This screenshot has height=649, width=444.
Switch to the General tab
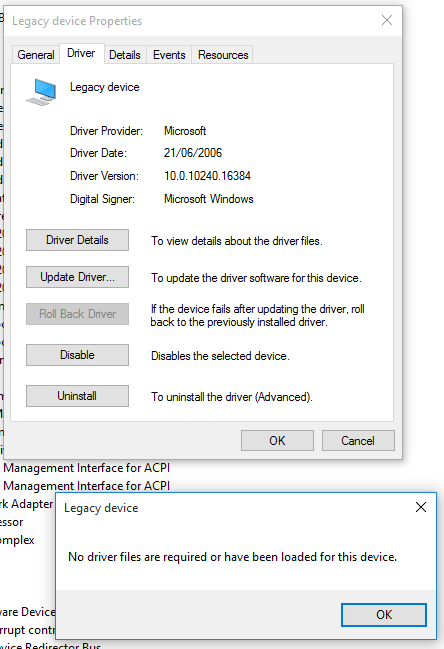pos(36,55)
